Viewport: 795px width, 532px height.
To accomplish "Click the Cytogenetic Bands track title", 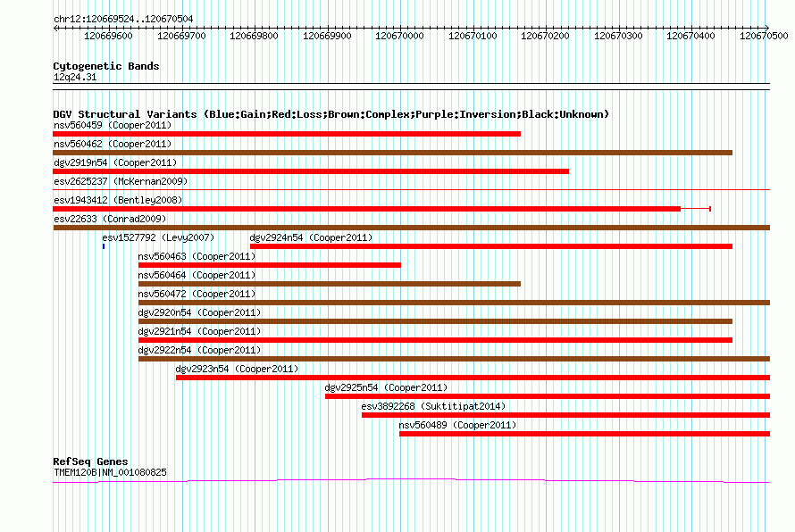I will click(106, 66).
